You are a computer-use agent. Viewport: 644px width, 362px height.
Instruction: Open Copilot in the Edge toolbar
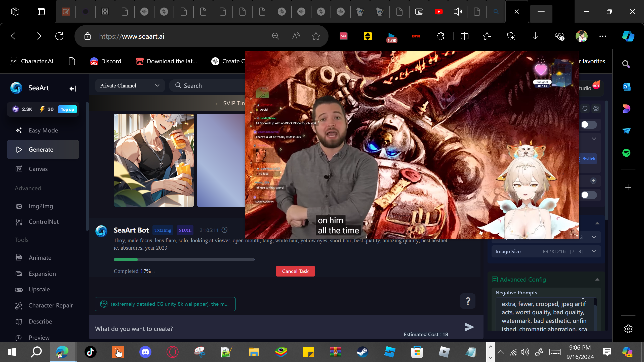click(x=628, y=36)
